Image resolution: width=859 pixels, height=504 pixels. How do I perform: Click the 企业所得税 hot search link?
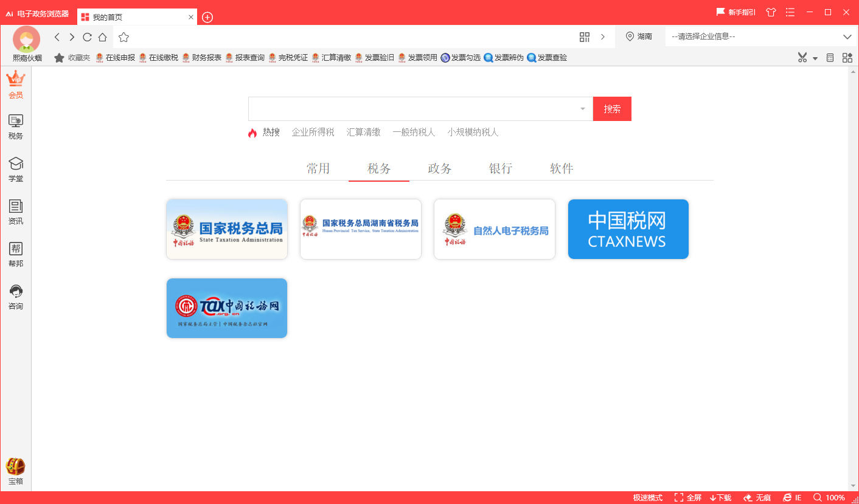pyautogui.click(x=313, y=132)
